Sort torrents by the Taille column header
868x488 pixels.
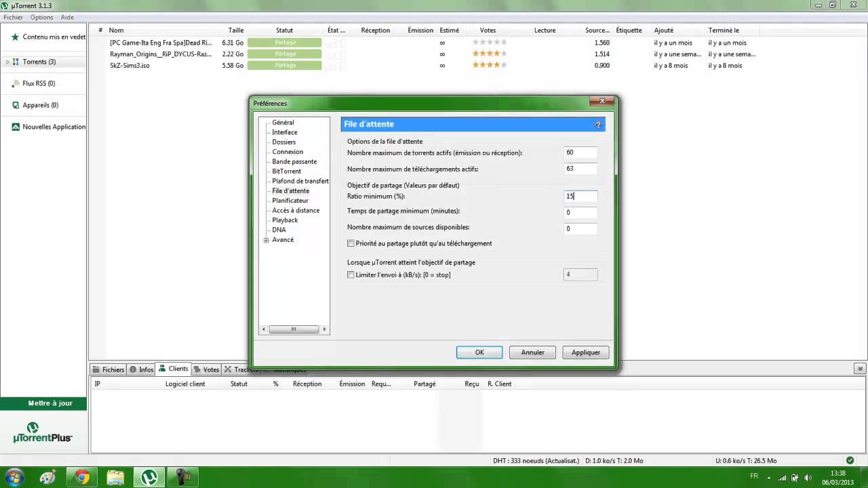pos(235,30)
